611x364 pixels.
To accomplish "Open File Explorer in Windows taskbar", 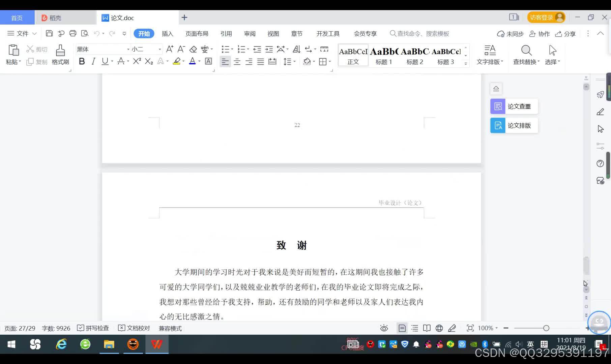I will [109, 344].
